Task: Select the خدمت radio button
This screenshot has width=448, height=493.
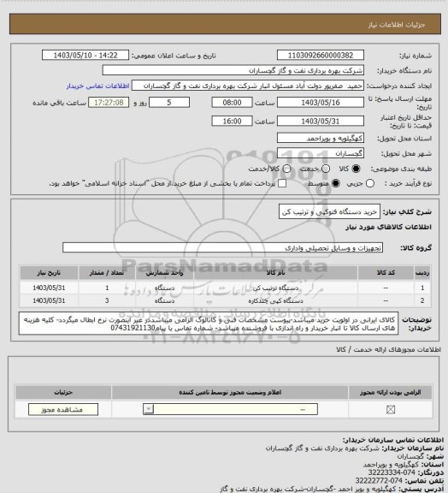Action: [x=326, y=169]
